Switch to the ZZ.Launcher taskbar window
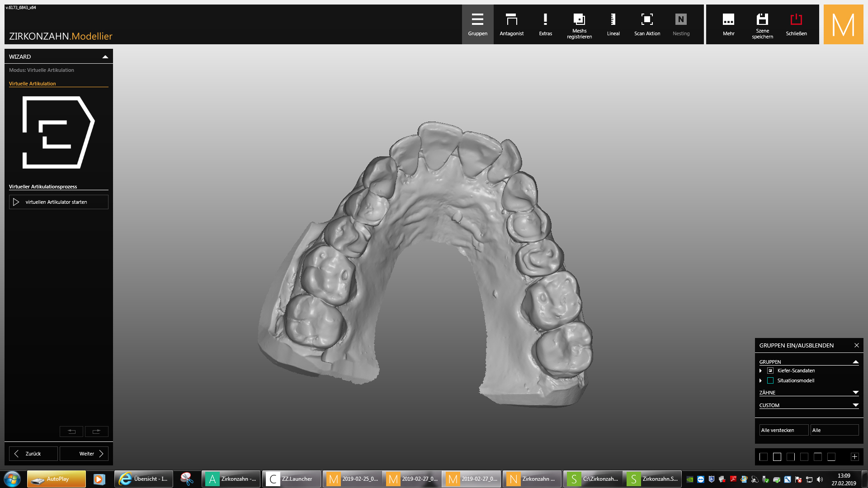The image size is (868, 488). 292,479
